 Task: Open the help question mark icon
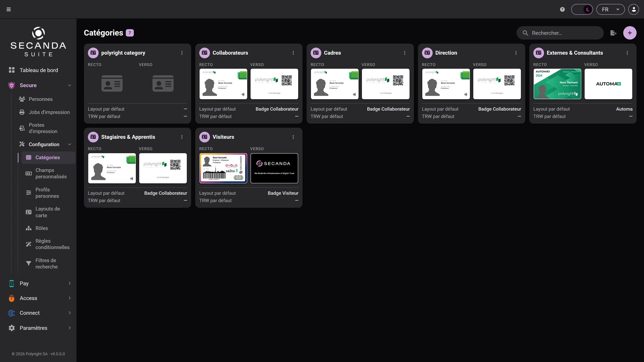[562, 9]
